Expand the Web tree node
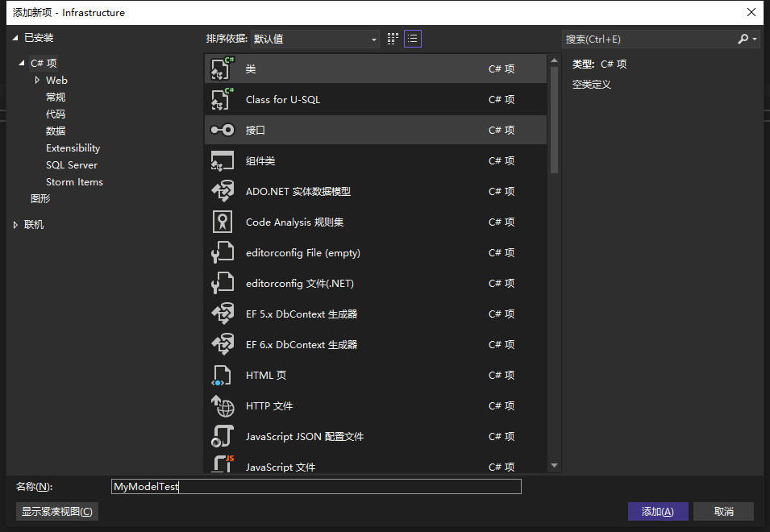 (37, 81)
